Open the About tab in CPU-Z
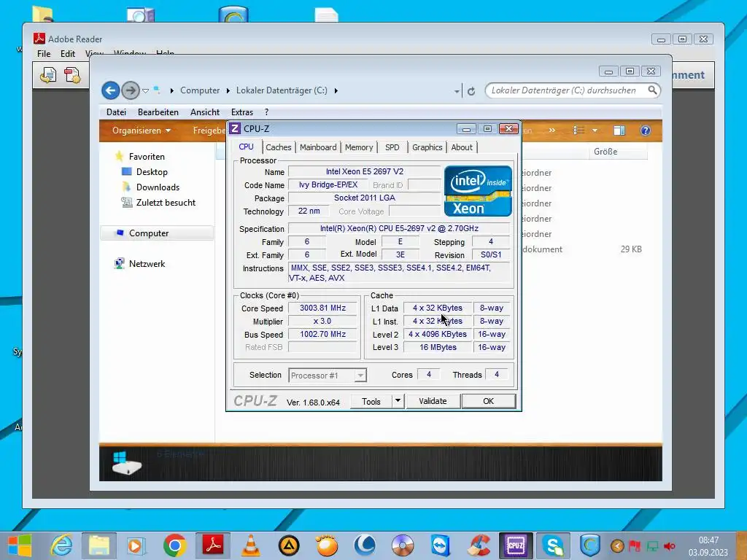The width and height of the screenshot is (747, 560). coord(462,147)
